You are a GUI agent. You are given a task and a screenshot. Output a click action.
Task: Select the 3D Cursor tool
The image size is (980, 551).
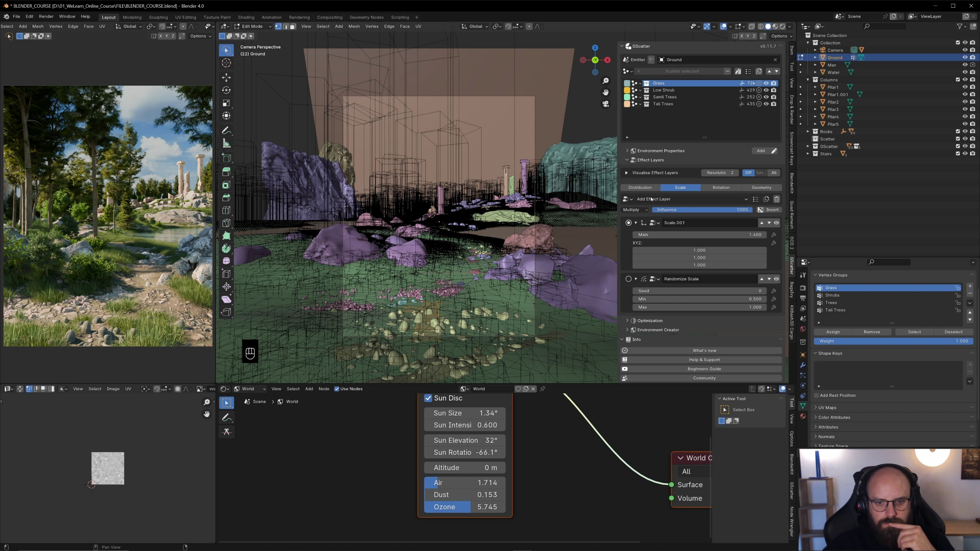point(226,63)
